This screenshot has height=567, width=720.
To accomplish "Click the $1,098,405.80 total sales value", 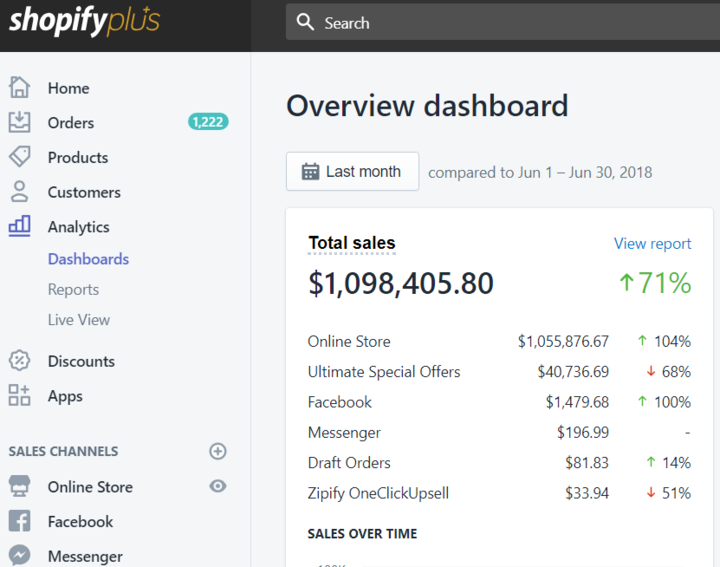I will [x=401, y=283].
